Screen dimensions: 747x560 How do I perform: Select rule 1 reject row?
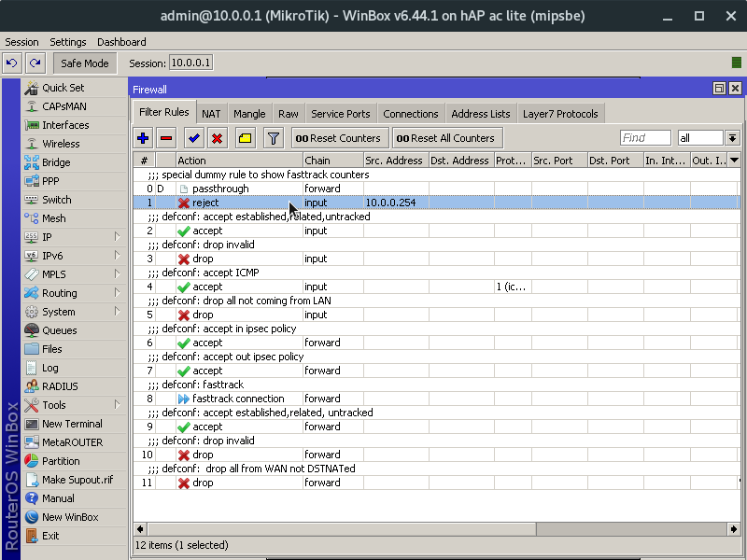click(x=436, y=203)
